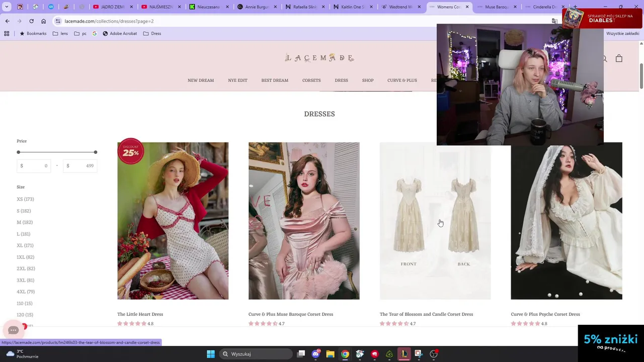Click the Little Heart Dress product image
The width and height of the screenshot is (644, 362).
[x=173, y=221]
